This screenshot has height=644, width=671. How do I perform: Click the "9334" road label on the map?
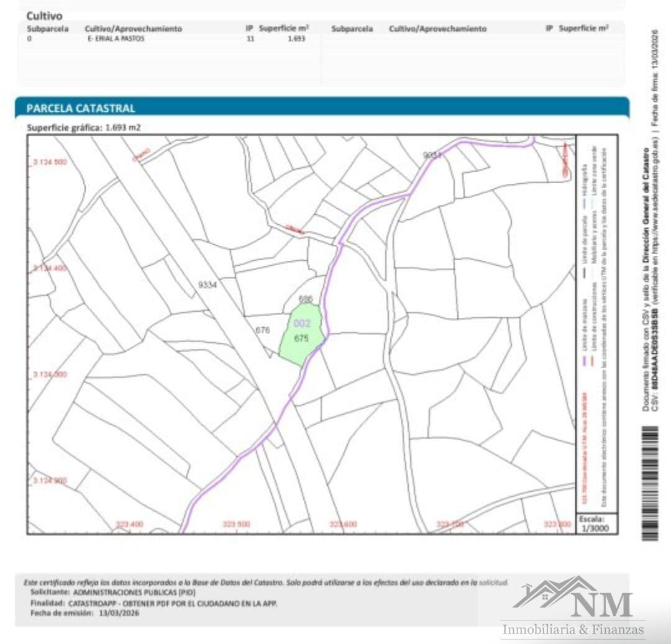coord(208,285)
